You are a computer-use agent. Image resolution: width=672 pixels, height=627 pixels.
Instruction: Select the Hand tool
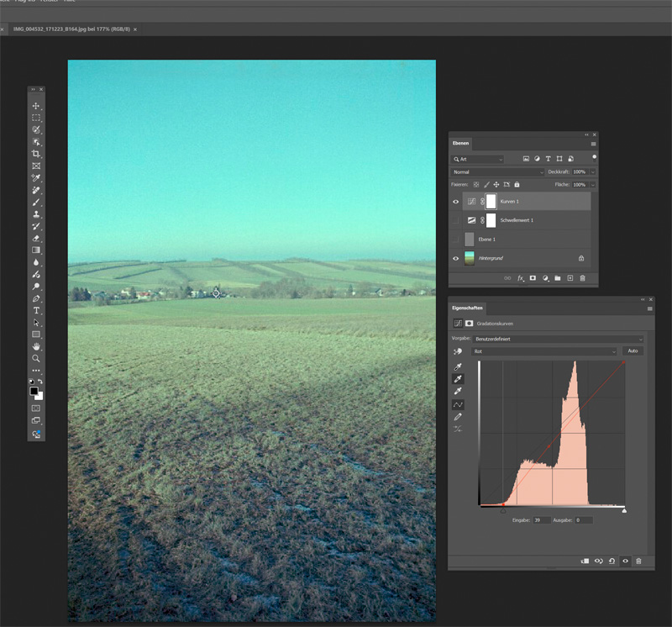point(36,346)
